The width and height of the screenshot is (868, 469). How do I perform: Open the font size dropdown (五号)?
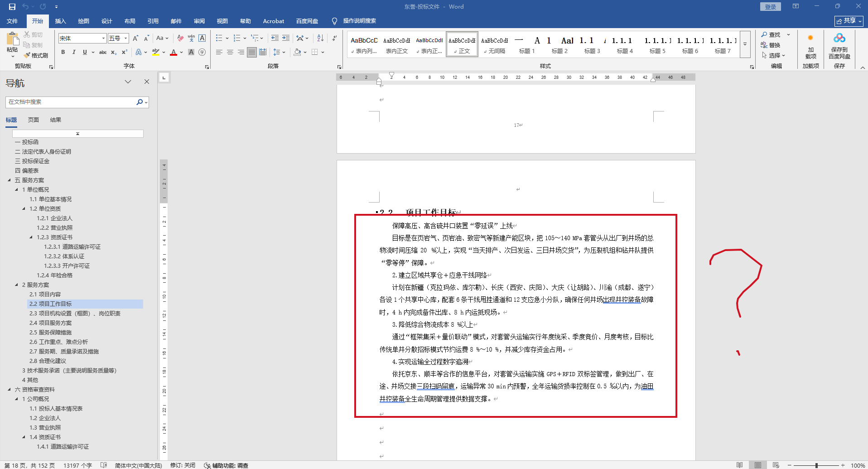point(125,39)
